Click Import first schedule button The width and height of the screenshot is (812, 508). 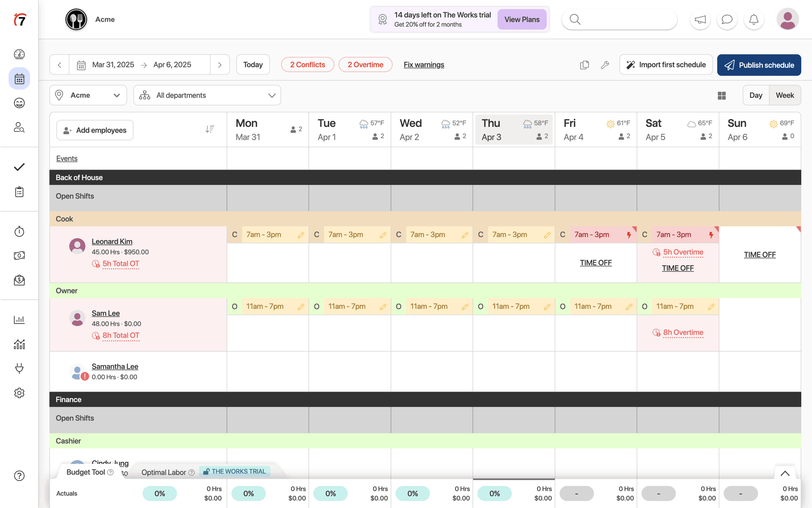tap(666, 65)
